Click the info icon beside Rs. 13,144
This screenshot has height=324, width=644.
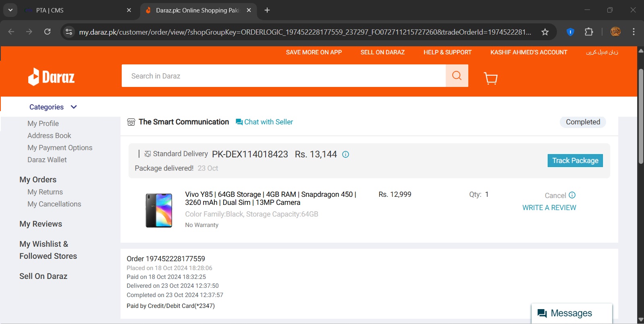(x=345, y=154)
